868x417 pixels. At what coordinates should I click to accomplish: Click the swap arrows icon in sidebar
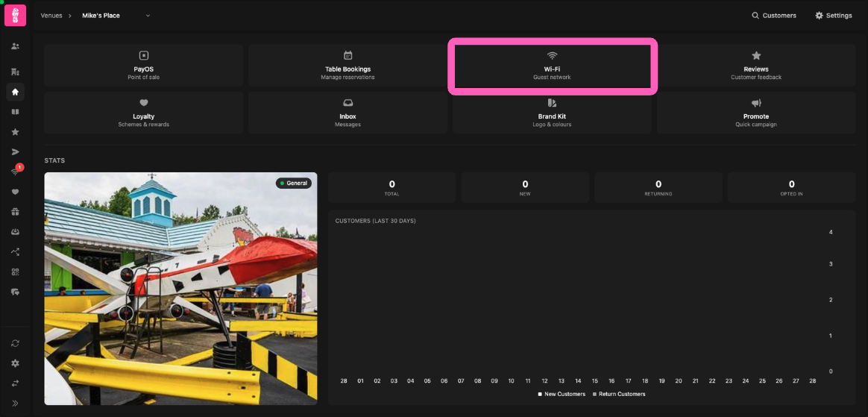coord(15,383)
